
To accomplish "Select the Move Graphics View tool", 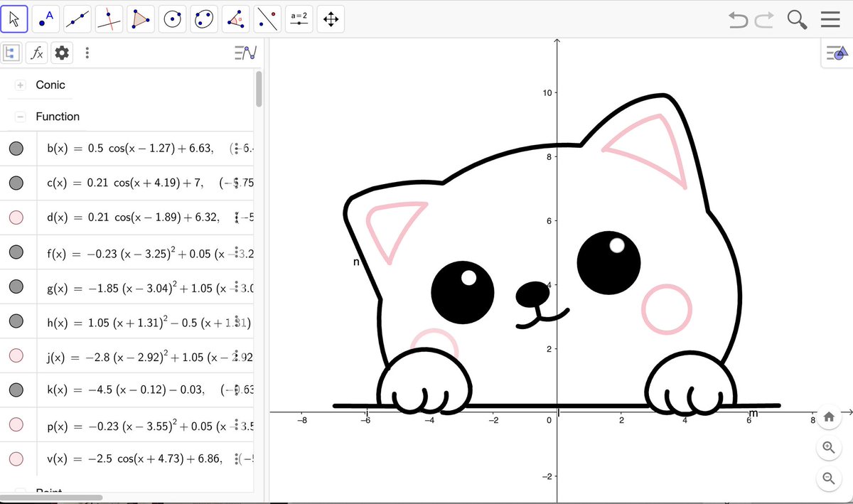I will (x=330, y=18).
